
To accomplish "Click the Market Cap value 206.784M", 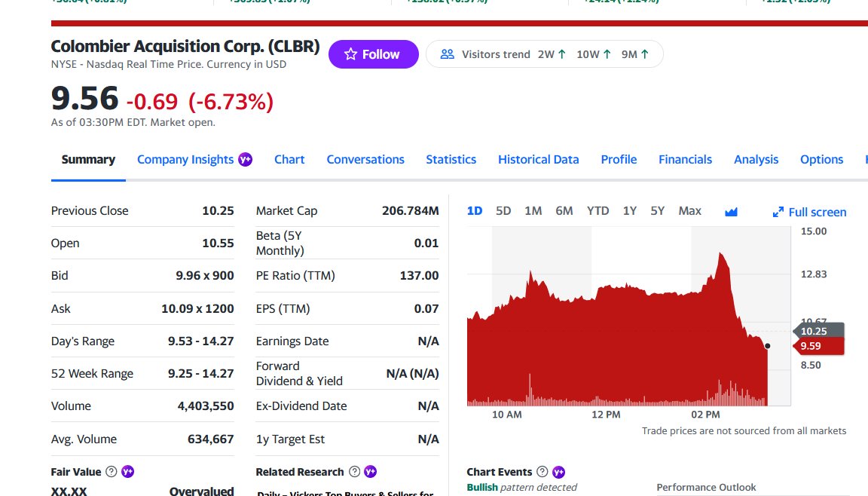I will 410,211.
